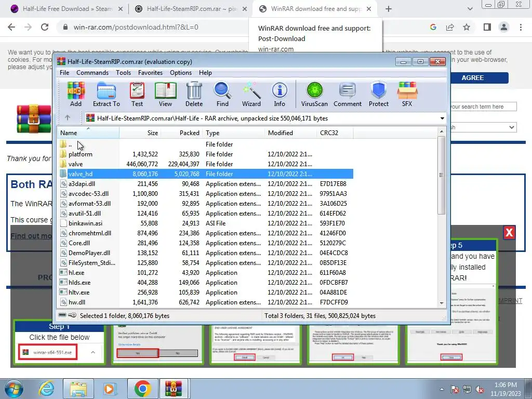Open the Comment tool

(x=348, y=95)
